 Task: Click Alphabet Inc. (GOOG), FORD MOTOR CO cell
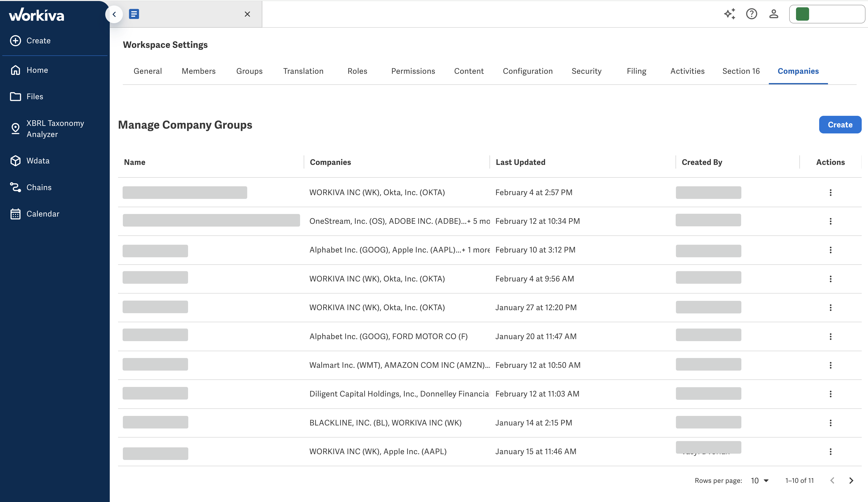pos(388,336)
